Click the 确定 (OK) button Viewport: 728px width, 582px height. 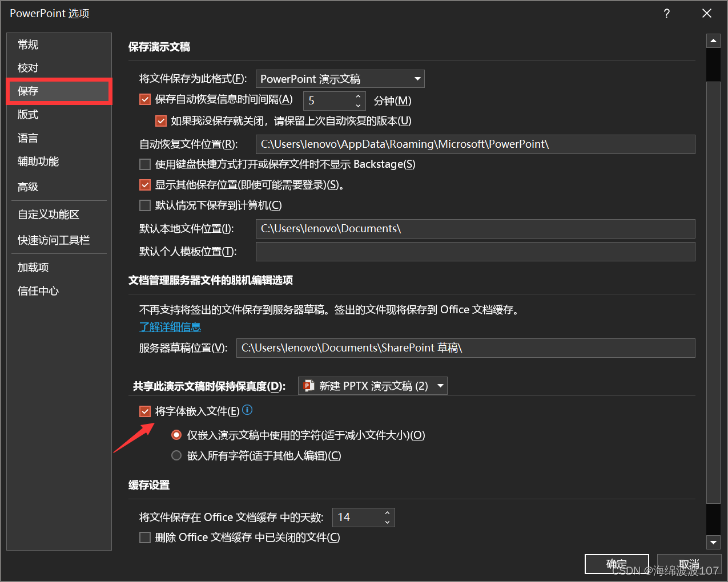click(617, 564)
